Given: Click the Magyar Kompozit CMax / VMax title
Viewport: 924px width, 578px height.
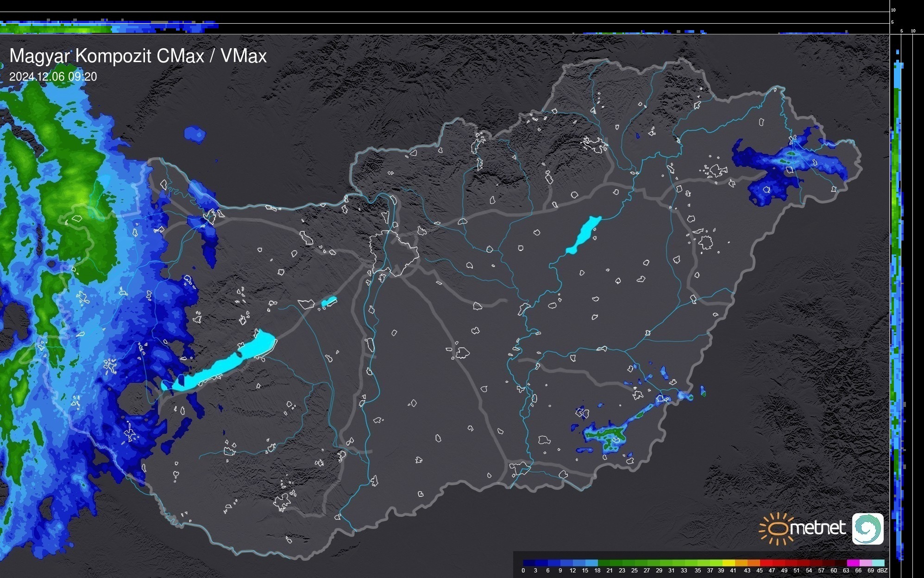Looking at the screenshot, I should (x=138, y=56).
